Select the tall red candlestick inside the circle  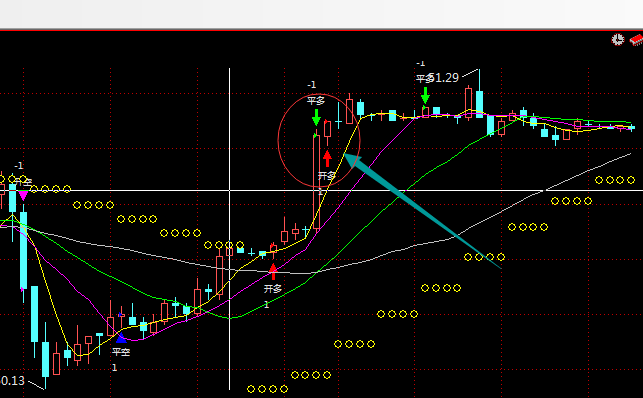tap(317, 182)
